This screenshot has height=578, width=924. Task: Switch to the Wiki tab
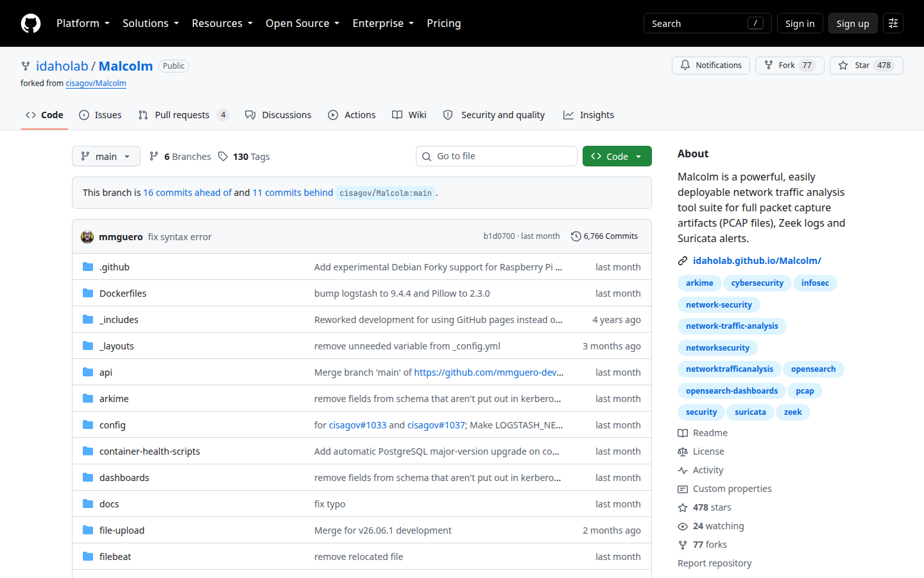pos(409,115)
